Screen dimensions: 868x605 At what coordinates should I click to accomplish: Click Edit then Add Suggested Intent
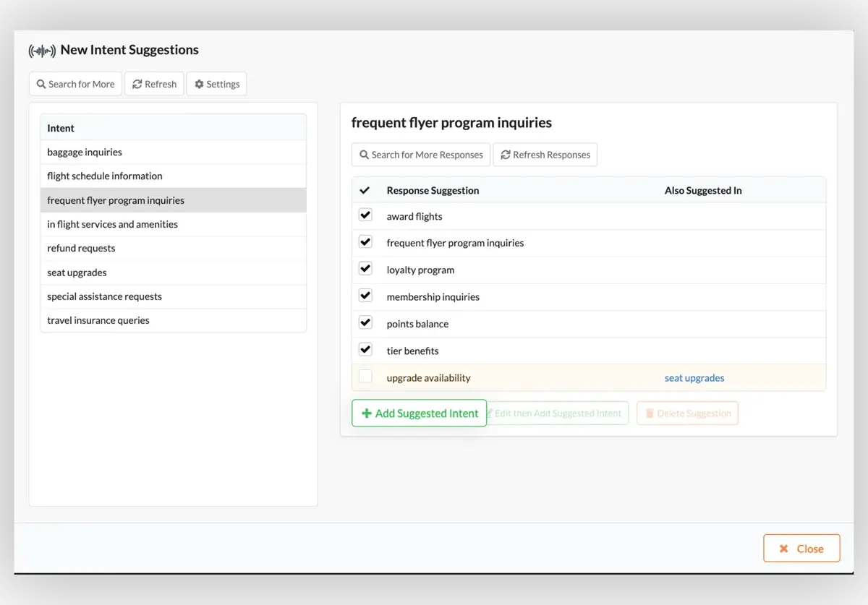[x=557, y=413]
